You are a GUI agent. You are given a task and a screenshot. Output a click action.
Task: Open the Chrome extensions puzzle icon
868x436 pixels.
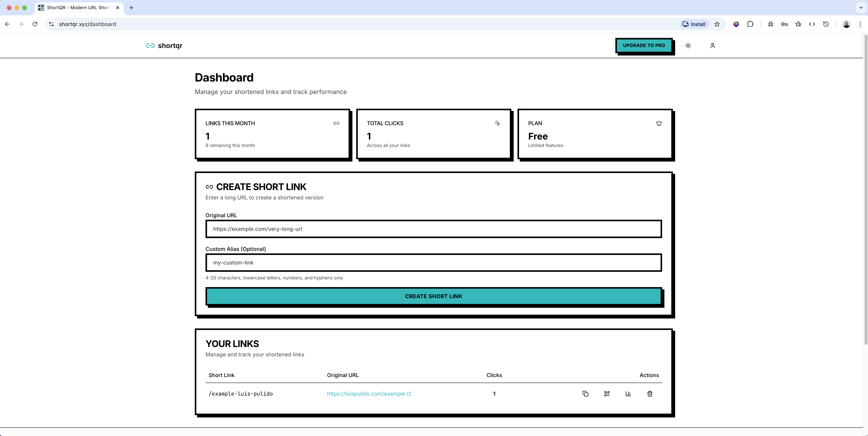point(750,24)
